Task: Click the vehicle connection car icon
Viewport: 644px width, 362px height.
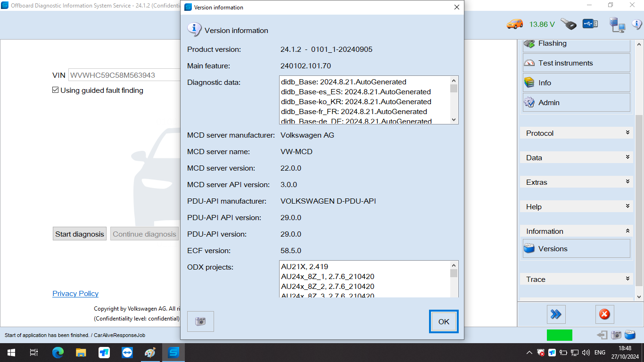Action: pos(514,24)
